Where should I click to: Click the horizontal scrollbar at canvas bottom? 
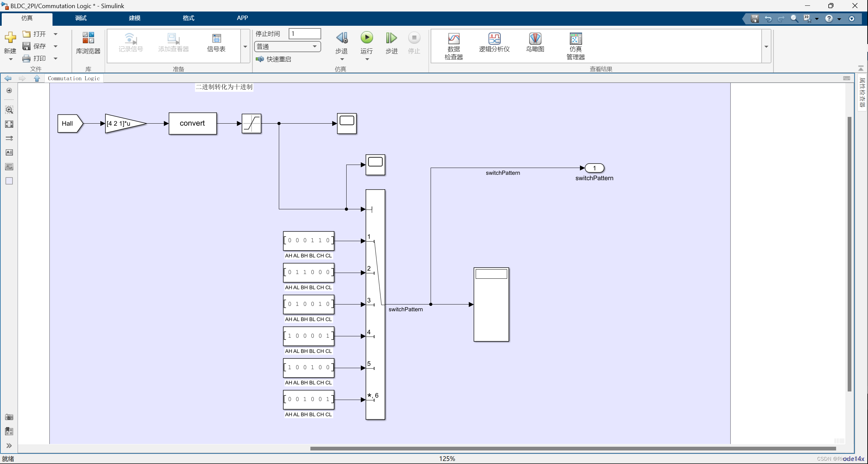point(573,448)
